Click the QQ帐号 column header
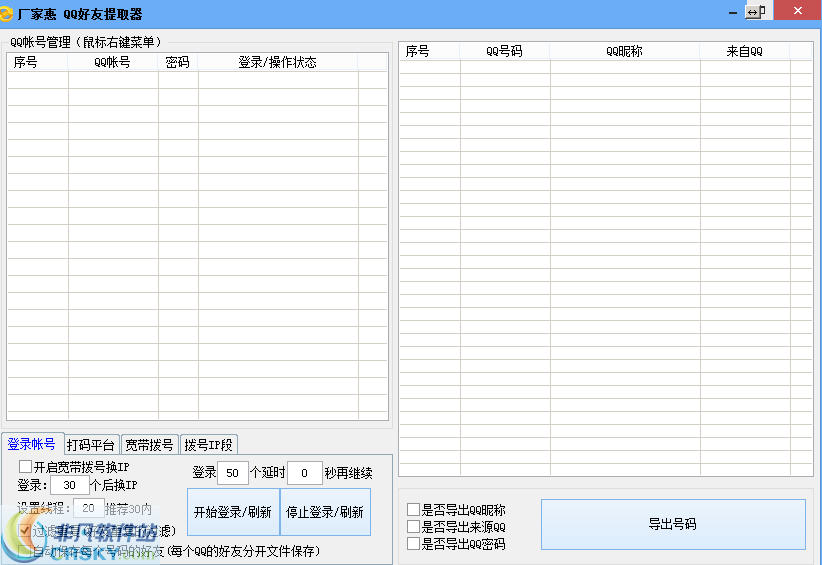The image size is (822, 565). (113, 62)
